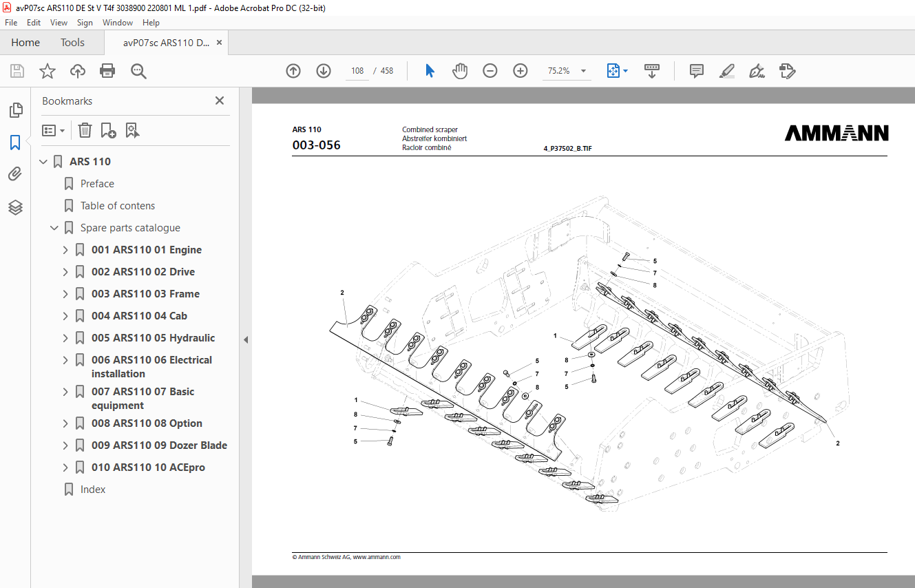
Task: Expand the 006 Electrical installation bookmark
Action: 65,360
